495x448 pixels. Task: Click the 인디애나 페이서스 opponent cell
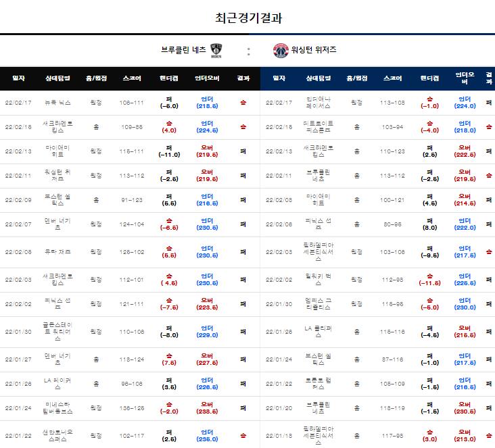319,103
